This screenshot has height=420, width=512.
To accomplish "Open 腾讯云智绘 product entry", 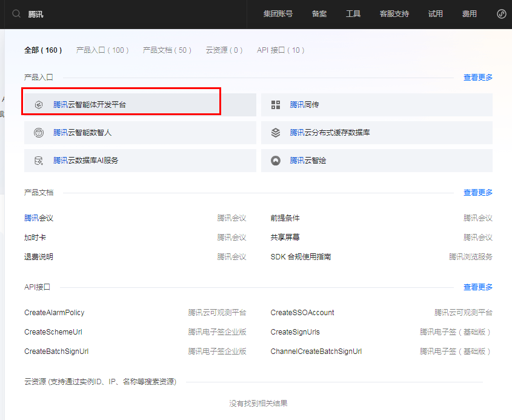I will 376,161.
